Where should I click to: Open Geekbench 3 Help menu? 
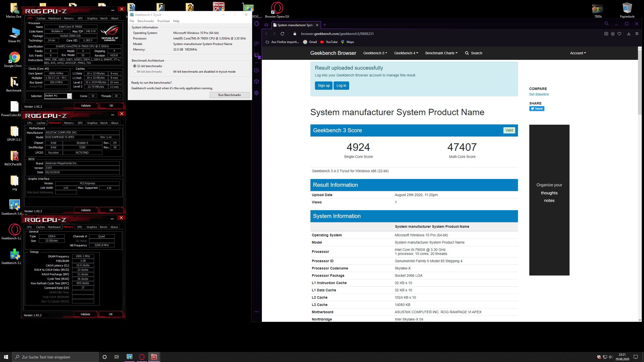(x=176, y=21)
